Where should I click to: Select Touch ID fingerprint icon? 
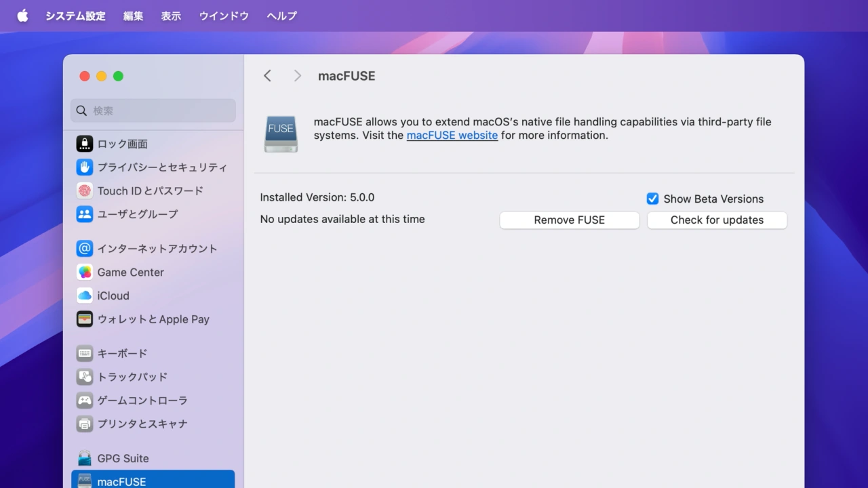[x=85, y=190]
